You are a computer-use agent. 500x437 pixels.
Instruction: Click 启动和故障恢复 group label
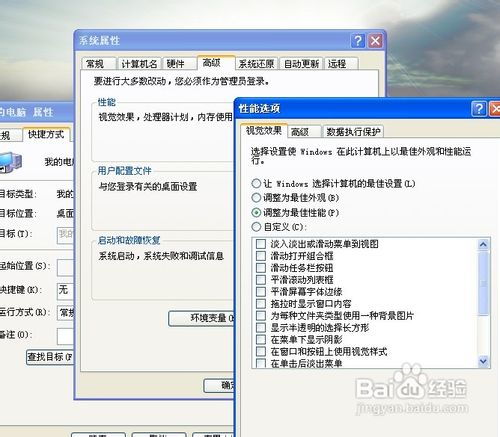pos(129,240)
